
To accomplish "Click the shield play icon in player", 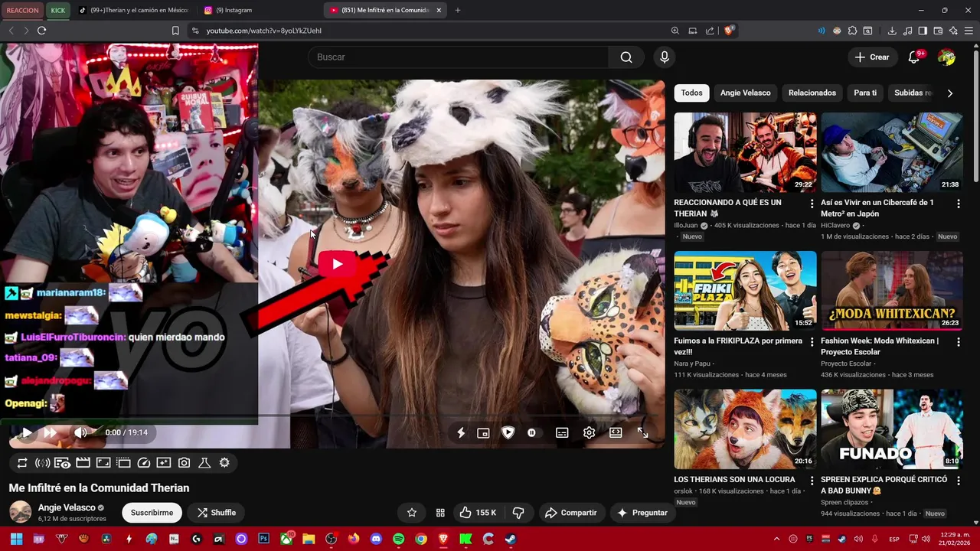I will [x=508, y=432].
